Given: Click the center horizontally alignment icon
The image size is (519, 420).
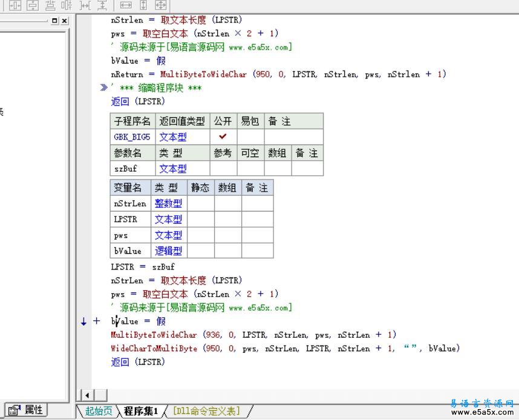Looking at the screenshot, I should tap(15, 5).
